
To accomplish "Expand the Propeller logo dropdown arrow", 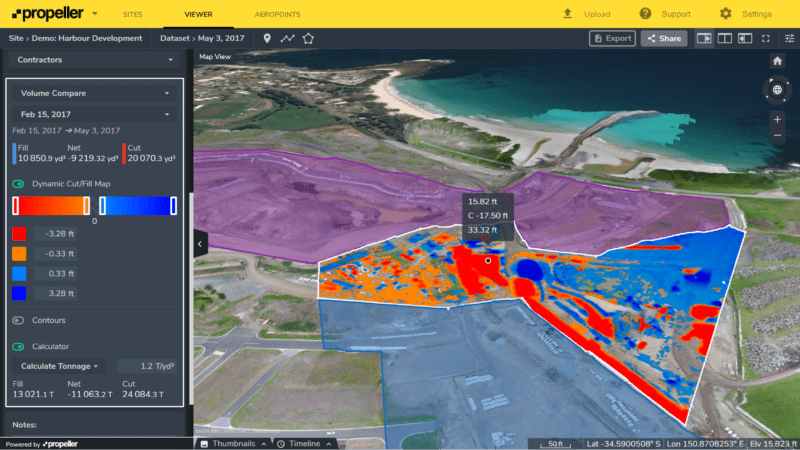I will pos(95,14).
